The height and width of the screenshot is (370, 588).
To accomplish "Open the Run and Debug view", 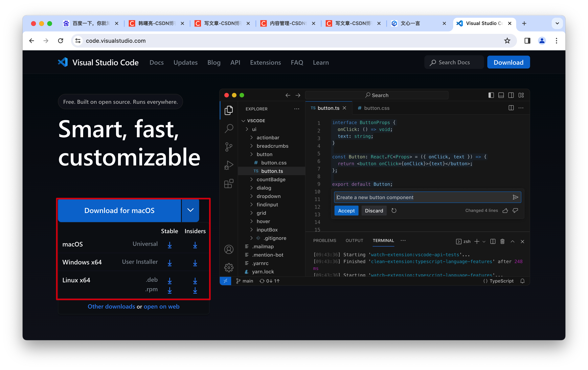I will click(229, 165).
